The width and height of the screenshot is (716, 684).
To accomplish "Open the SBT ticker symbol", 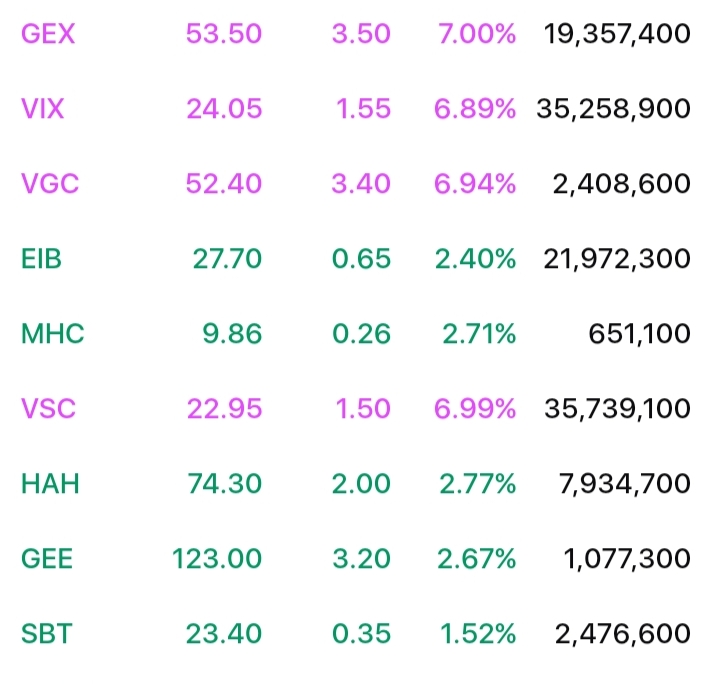I will [46, 633].
